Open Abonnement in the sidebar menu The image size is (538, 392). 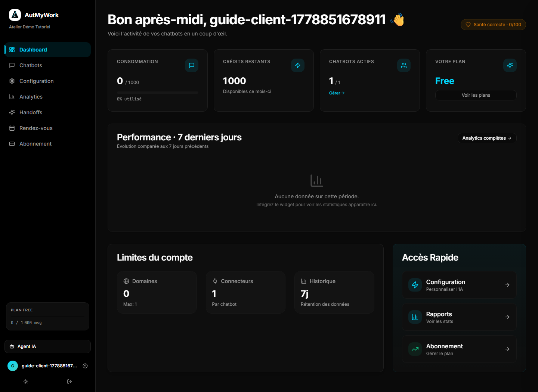(x=47, y=144)
